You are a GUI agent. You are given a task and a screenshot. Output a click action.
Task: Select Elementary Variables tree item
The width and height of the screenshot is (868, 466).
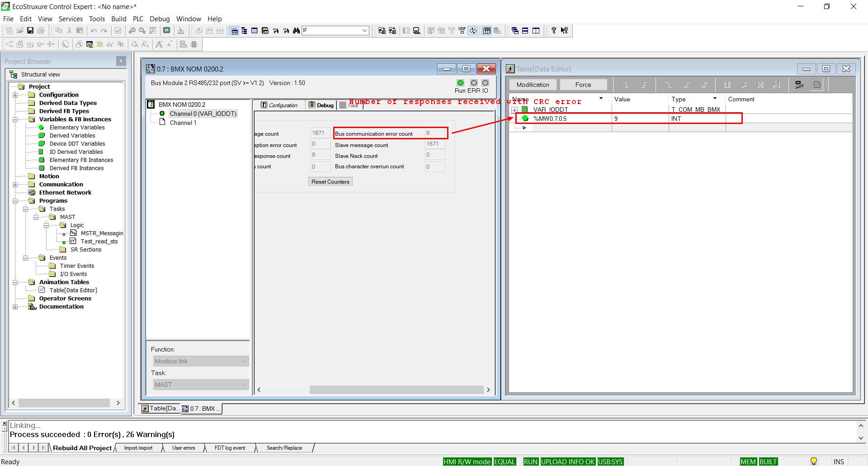pos(77,128)
